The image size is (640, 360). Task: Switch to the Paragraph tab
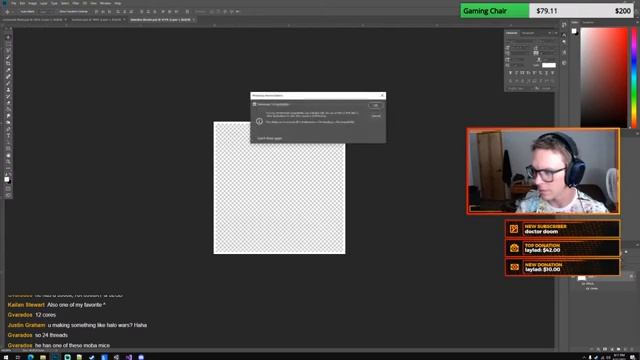528,33
